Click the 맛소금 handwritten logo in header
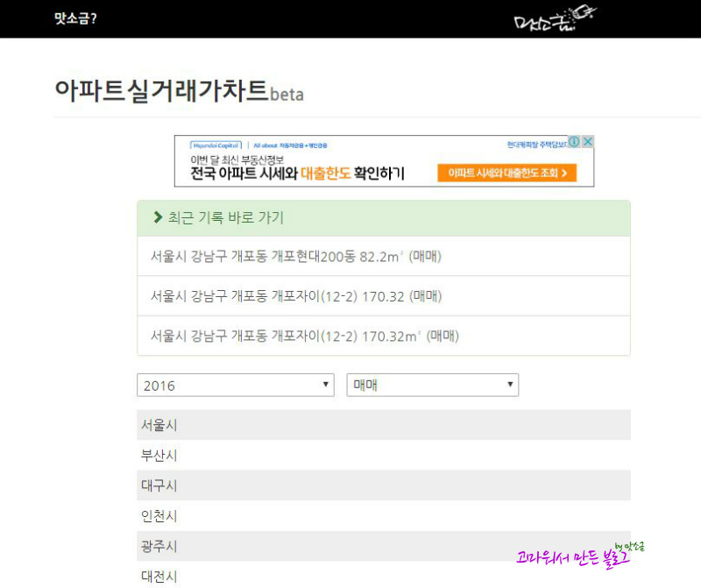Image resolution: width=701 pixels, height=588 pixels. (555, 18)
